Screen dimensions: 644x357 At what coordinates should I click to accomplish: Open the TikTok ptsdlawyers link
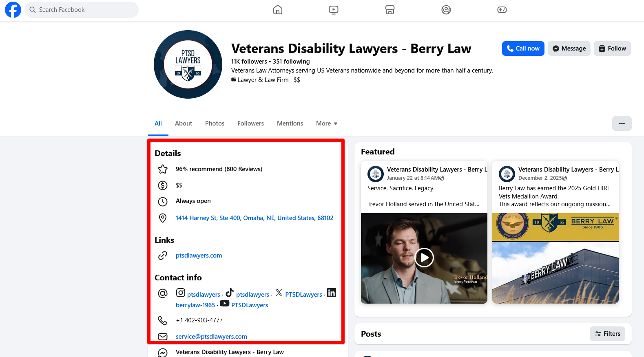pos(253,295)
